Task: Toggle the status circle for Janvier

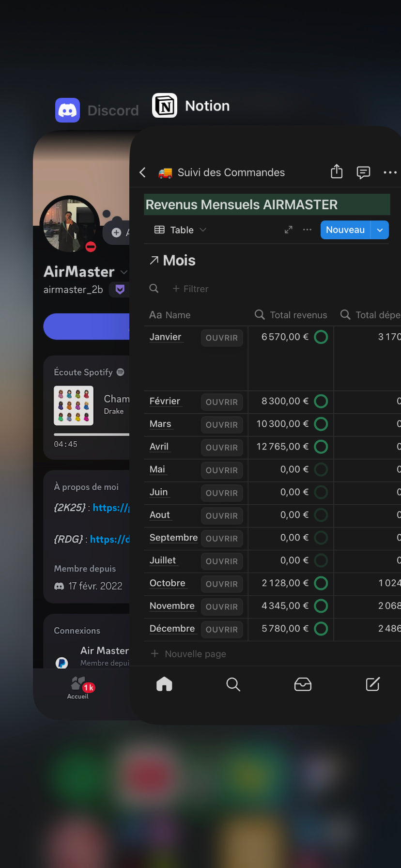Action: pos(321,337)
